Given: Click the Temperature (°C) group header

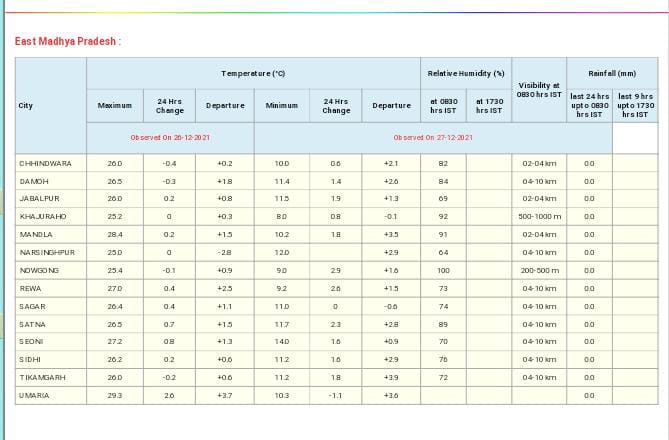Looking at the screenshot, I should 253,73.
